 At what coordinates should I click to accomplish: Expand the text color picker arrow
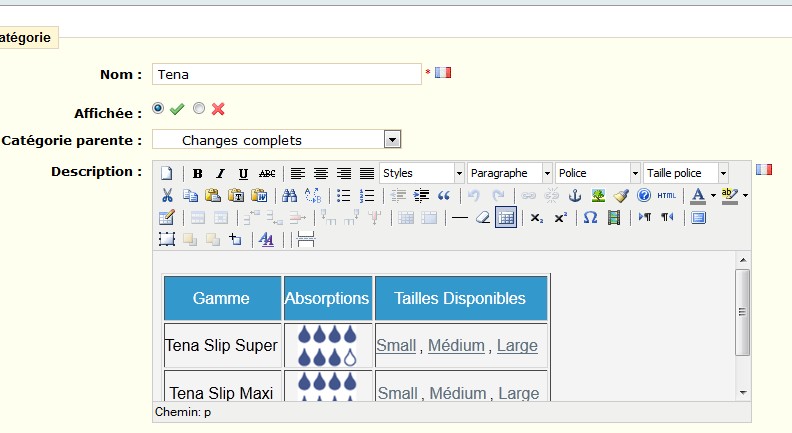713,196
